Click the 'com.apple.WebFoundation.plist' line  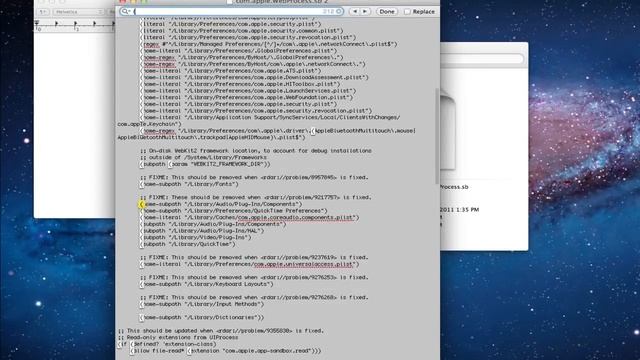pos(247,97)
